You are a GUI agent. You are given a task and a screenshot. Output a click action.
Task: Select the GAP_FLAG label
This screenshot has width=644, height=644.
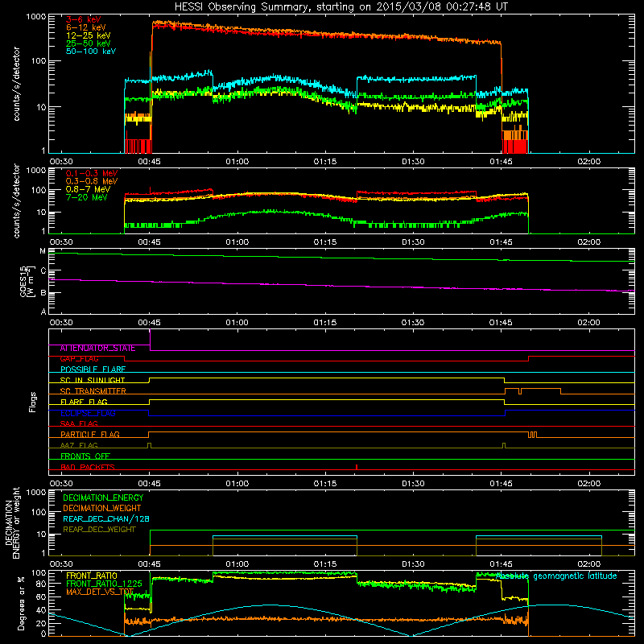pos(79,359)
